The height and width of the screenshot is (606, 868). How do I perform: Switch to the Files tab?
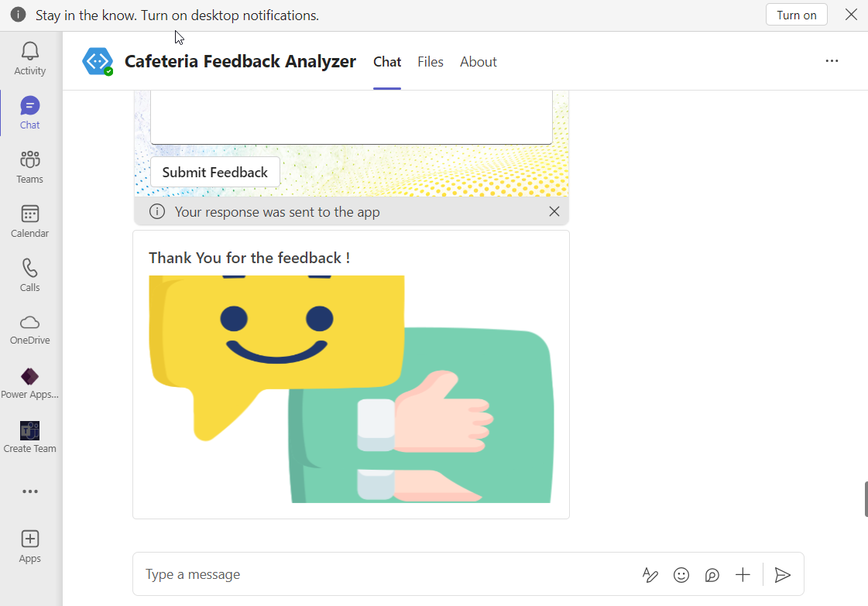click(x=430, y=61)
